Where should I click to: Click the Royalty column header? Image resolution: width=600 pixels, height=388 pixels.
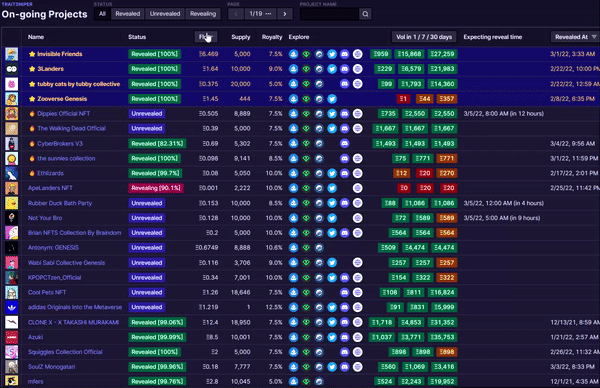point(272,37)
